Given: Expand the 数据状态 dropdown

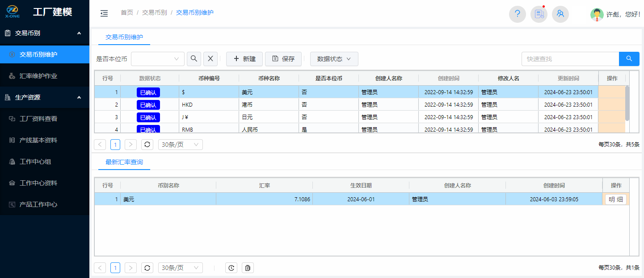Looking at the screenshot, I should coord(334,59).
